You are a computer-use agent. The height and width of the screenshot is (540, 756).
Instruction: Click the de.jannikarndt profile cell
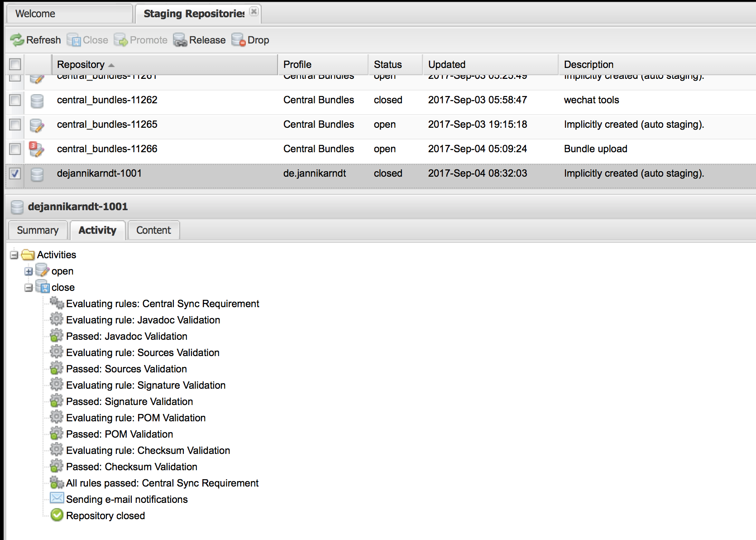[x=315, y=173]
